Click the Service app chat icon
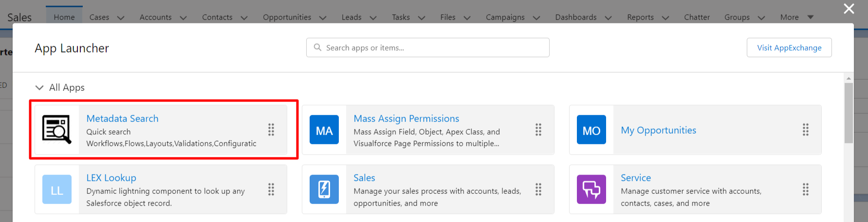The image size is (868, 222). coord(591,189)
